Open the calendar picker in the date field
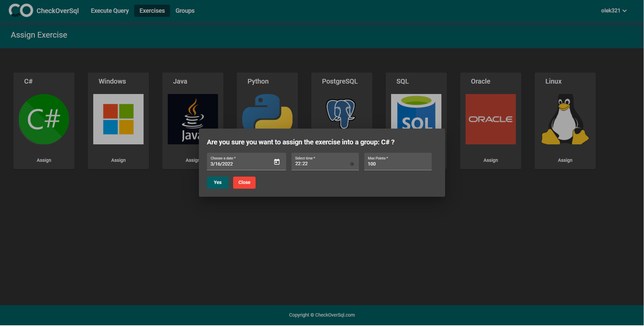 tap(277, 161)
